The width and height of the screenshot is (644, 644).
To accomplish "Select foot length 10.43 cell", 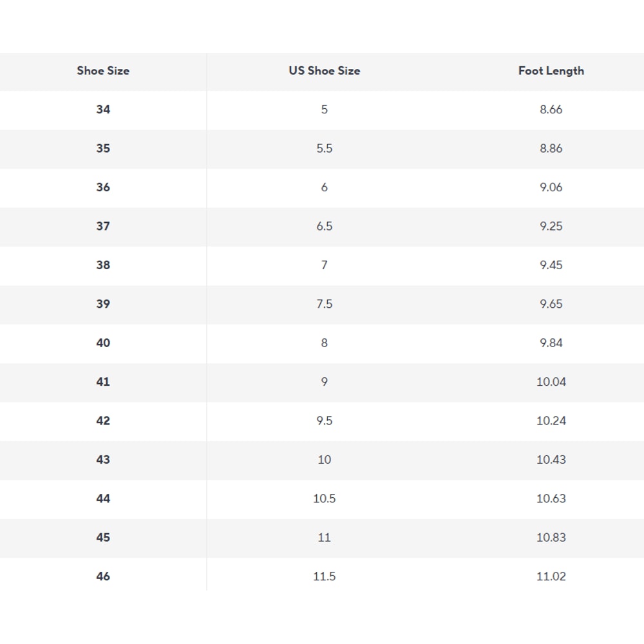I will [x=551, y=459].
